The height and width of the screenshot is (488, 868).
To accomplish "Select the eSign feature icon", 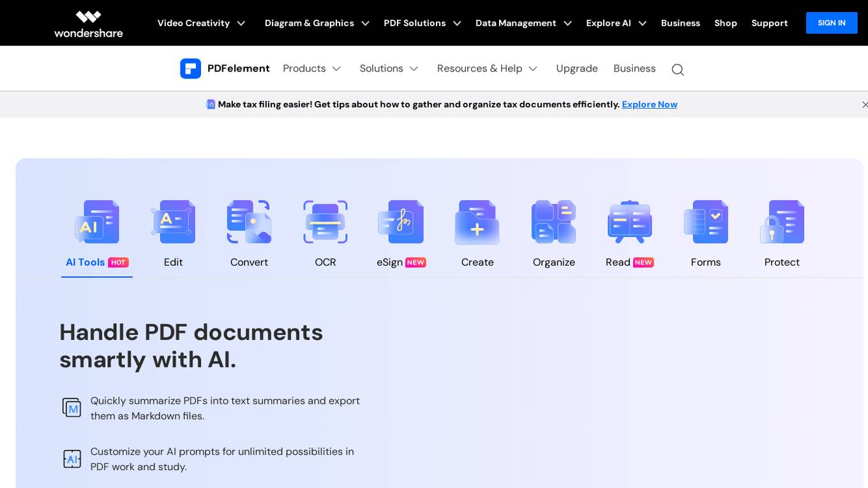I will (401, 222).
